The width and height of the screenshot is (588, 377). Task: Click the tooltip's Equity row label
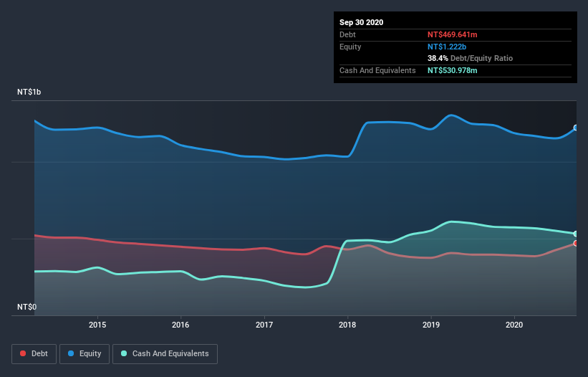click(x=350, y=47)
